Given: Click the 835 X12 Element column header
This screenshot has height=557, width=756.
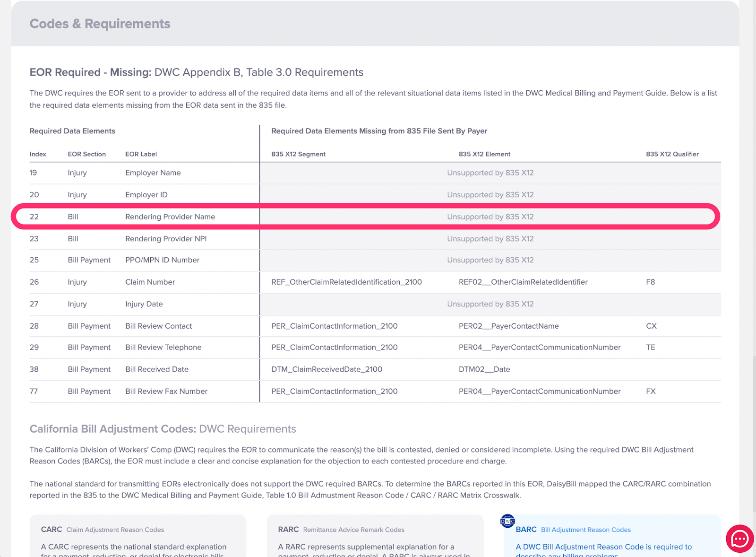Looking at the screenshot, I should coord(484,154).
